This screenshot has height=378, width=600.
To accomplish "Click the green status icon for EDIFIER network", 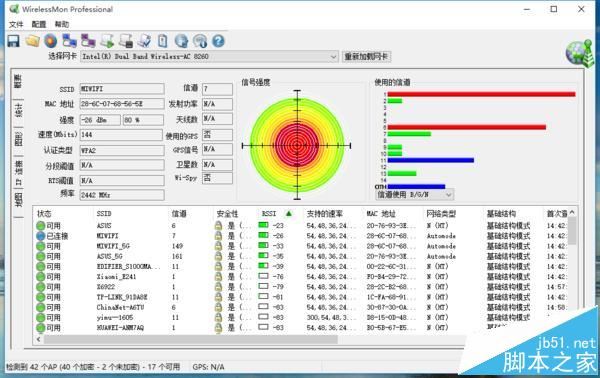I will pos(41,267).
